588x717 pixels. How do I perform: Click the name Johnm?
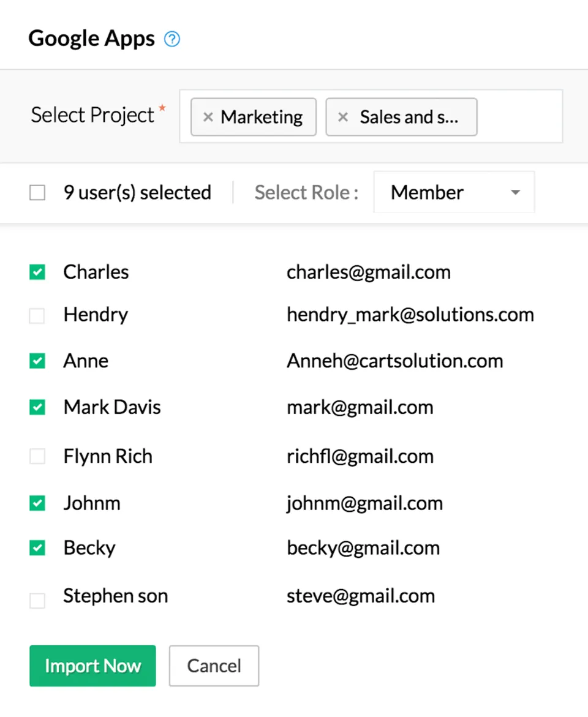92,503
